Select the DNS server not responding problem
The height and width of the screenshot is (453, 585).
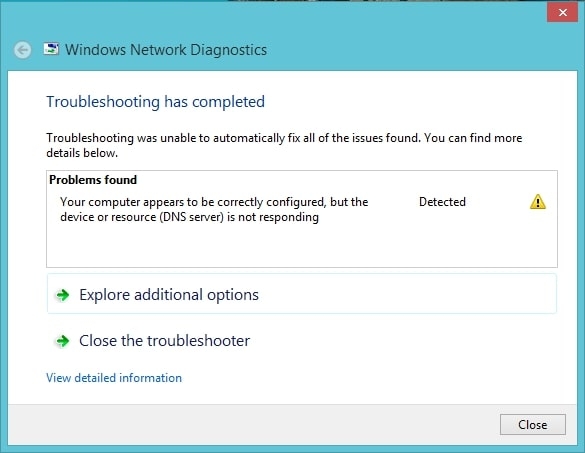214,209
